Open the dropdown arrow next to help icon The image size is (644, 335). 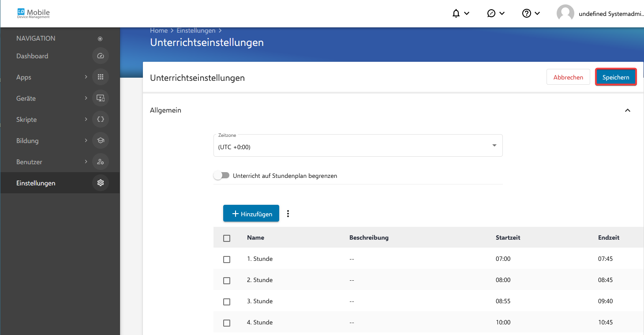[x=537, y=14]
